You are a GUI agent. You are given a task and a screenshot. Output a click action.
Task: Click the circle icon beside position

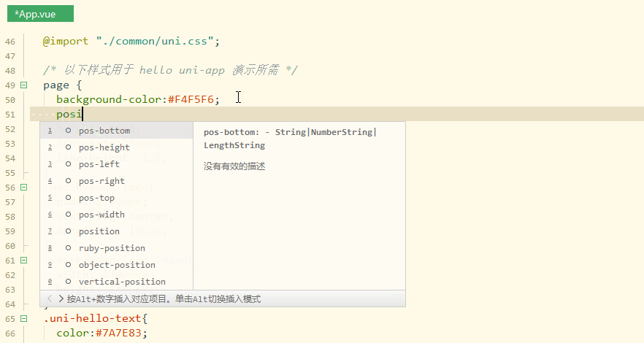coord(68,231)
